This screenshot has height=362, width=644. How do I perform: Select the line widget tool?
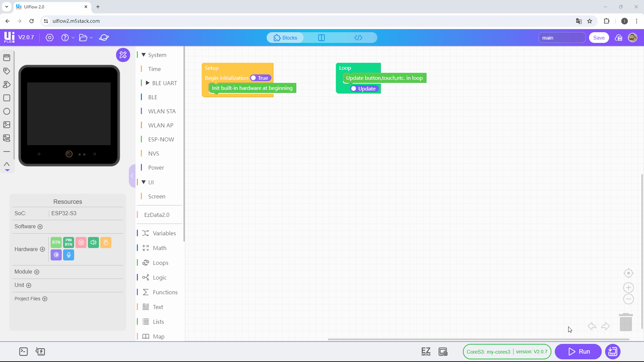[7, 152]
